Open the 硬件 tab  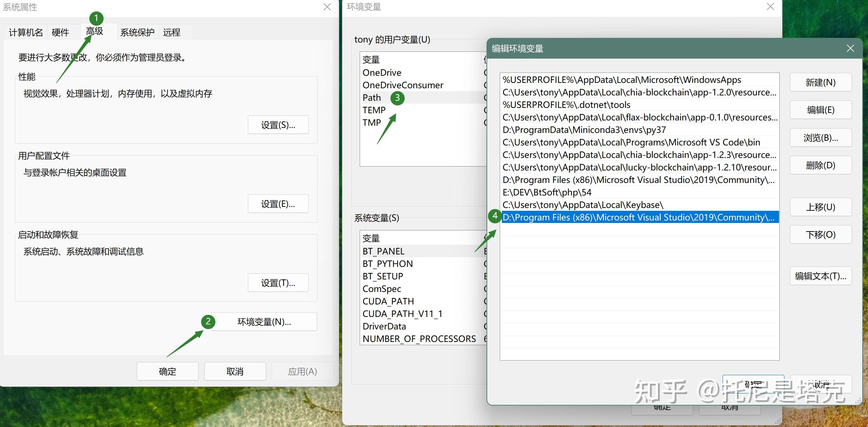(60, 33)
